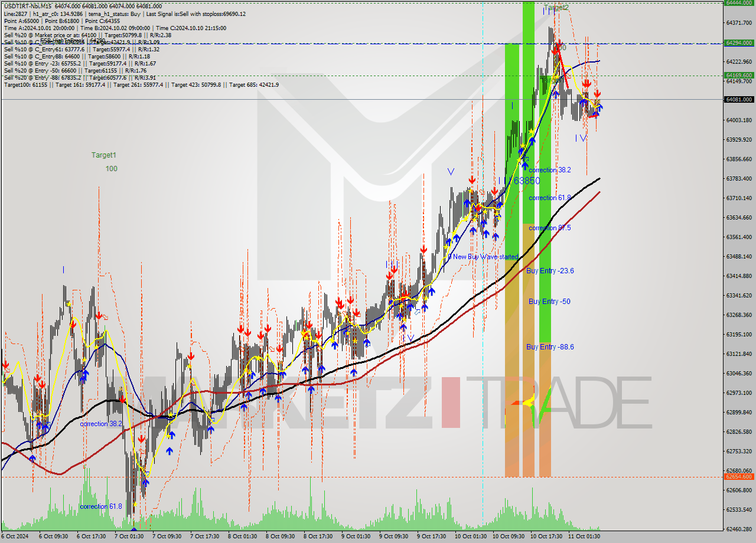
Task: Click the '11 Oct 01:30' time label
Action: tap(584, 537)
